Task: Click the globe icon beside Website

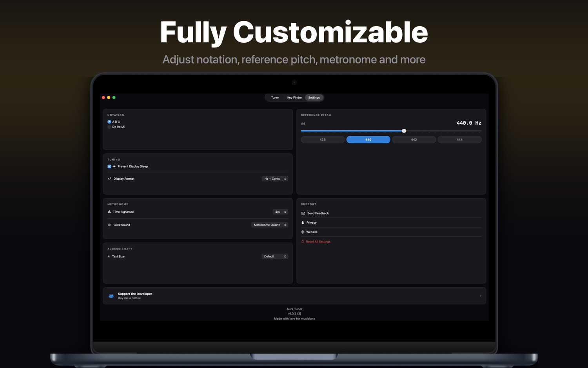Action: point(303,232)
